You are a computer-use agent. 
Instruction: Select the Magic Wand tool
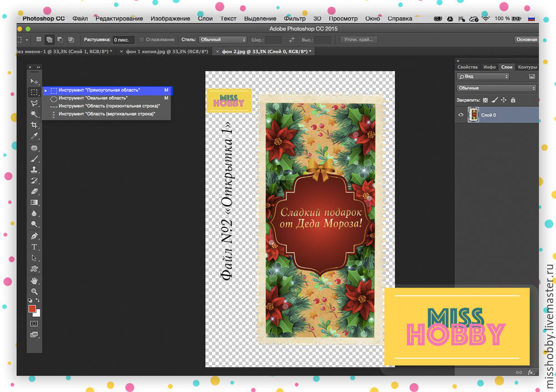34,114
